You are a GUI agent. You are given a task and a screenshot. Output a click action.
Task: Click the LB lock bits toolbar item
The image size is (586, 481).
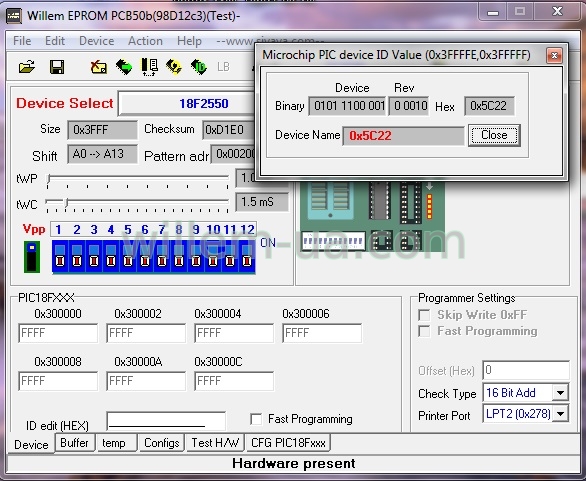(223, 67)
